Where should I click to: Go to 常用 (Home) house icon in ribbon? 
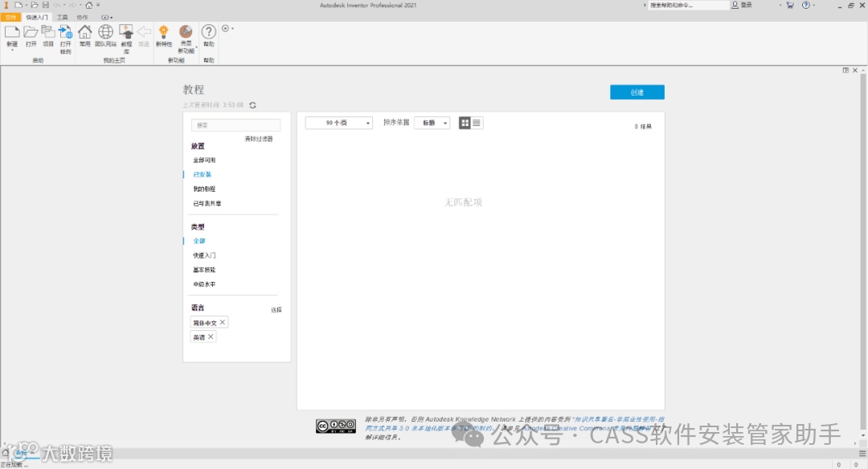point(84,32)
